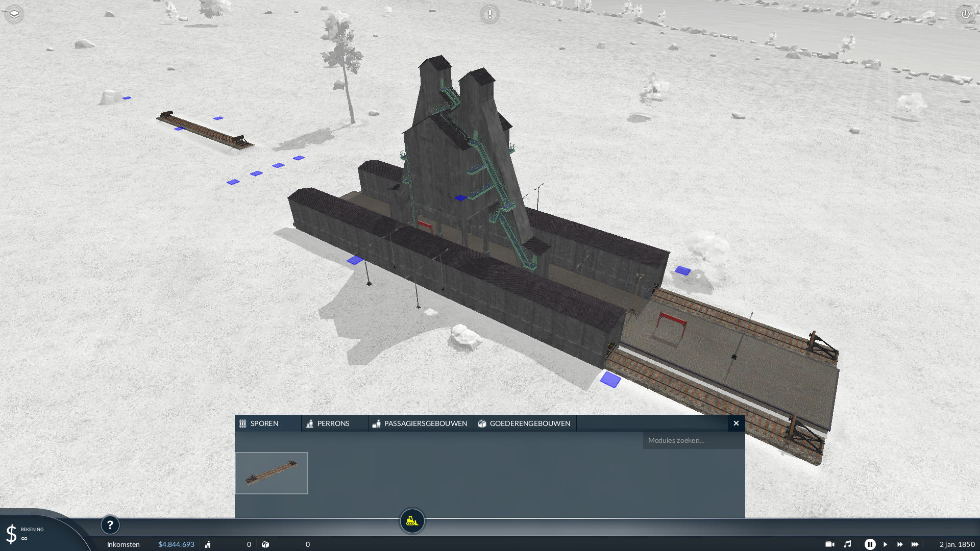Switch to the PASSAGIERSGEBOUWEN tab
The image size is (980, 551).
421,423
